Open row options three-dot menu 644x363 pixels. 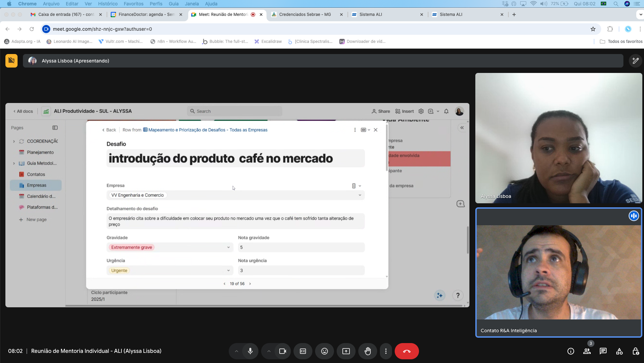[355, 130]
